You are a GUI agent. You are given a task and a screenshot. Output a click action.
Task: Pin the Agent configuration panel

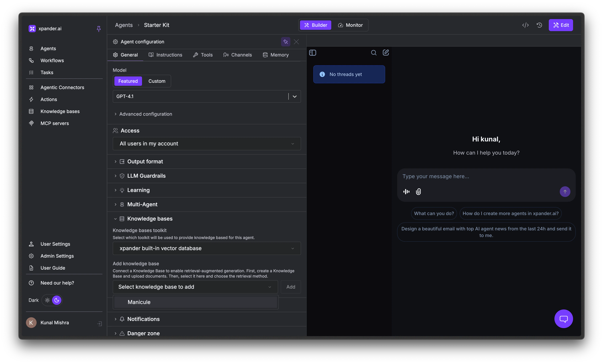click(x=285, y=42)
